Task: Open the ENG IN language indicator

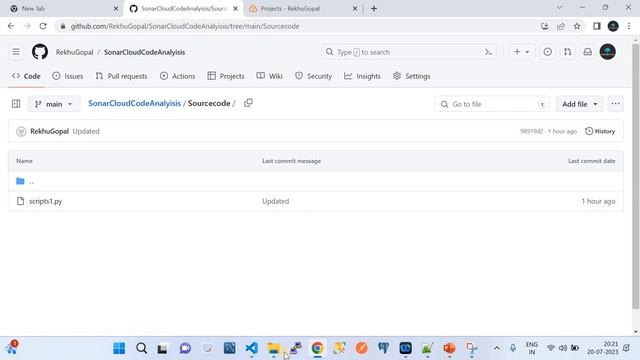Action: [x=531, y=348]
